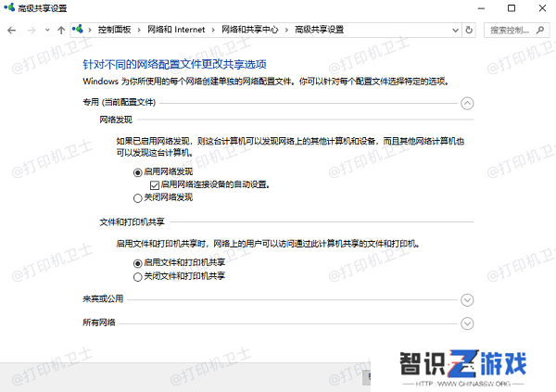The image size is (556, 392).
Task: Click the network icon in address bar
Action: pyautogui.click(x=78, y=30)
